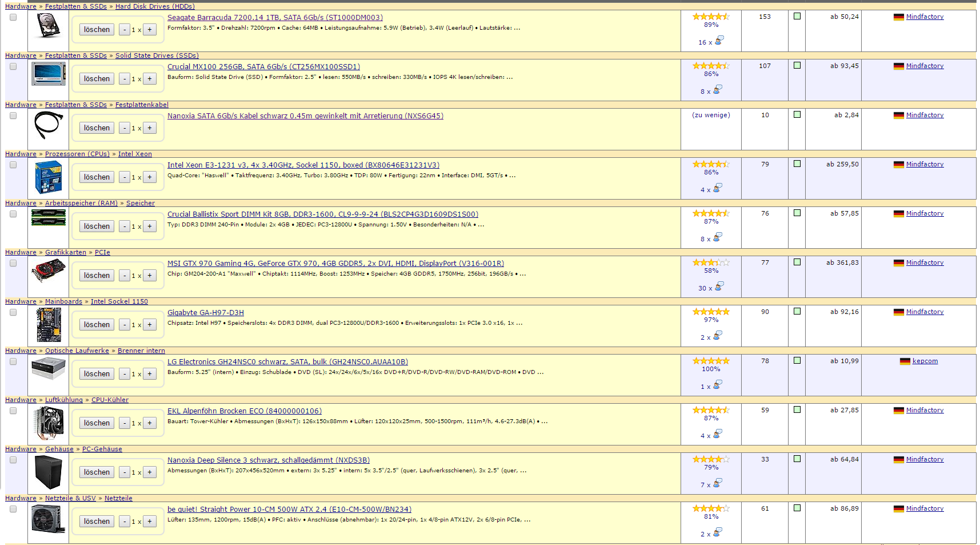Viewport: 980px width, 545px height.
Task: Click the price ab 259,50
Action: tap(842, 165)
